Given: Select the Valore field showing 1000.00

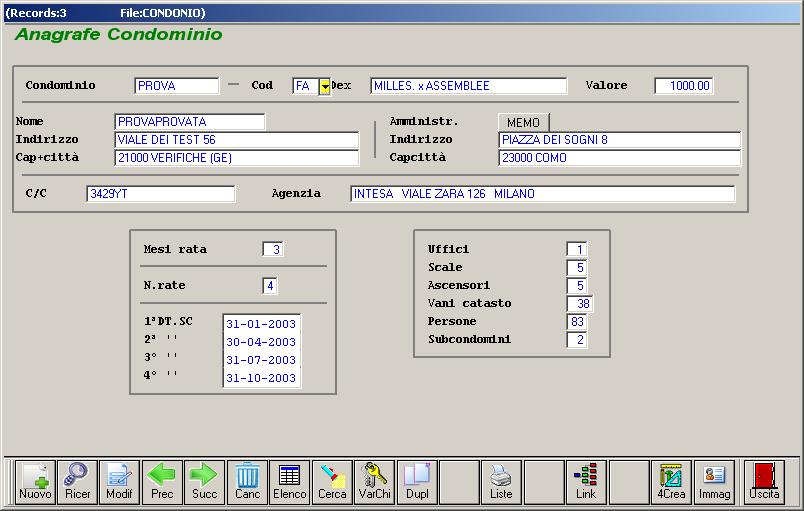Looking at the screenshot, I should tap(684, 86).
